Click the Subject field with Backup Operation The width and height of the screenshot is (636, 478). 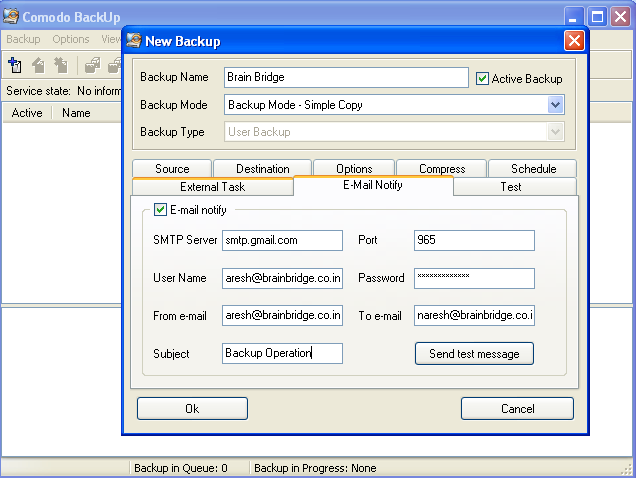coord(282,353)
